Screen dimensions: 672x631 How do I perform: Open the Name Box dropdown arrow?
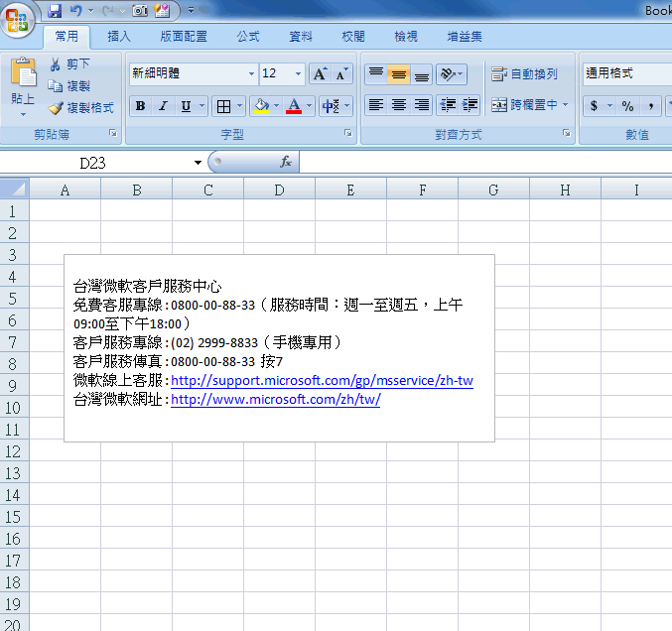tap(198, 163)
